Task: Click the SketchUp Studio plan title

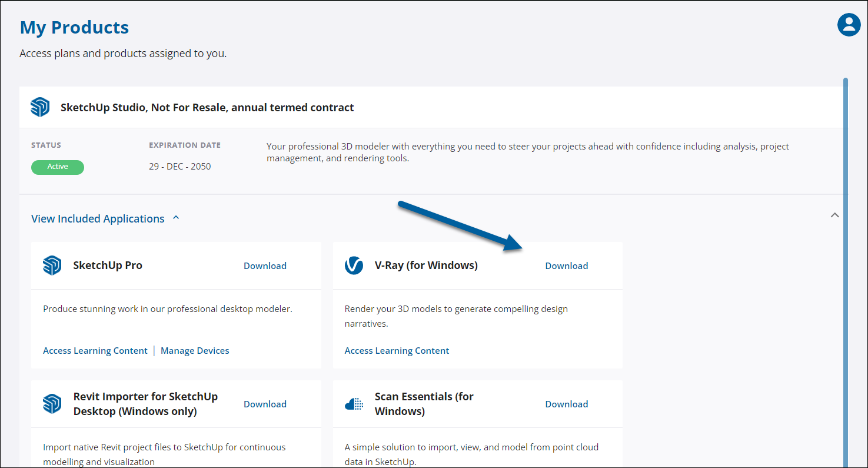Action: click(x=207, y=108)
